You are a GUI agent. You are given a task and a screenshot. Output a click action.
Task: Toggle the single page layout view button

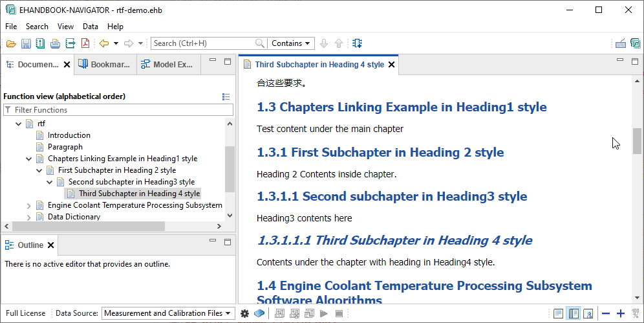coord(559,313)
